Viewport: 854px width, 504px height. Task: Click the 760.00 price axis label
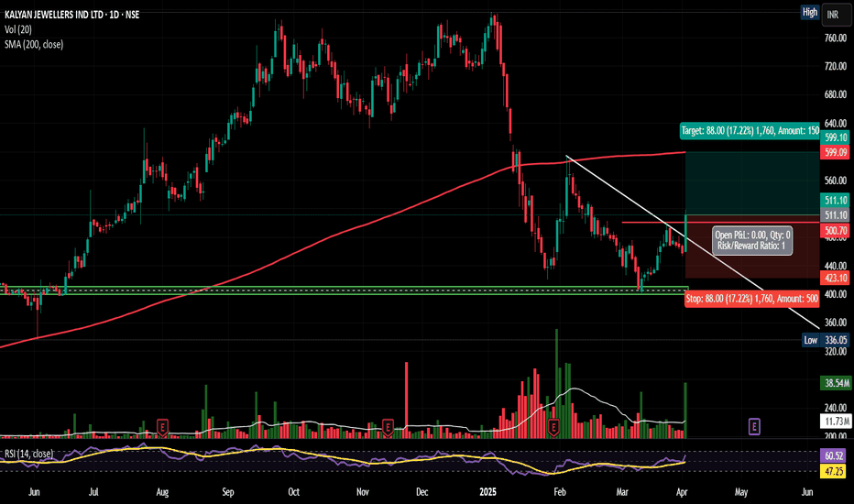835,38
